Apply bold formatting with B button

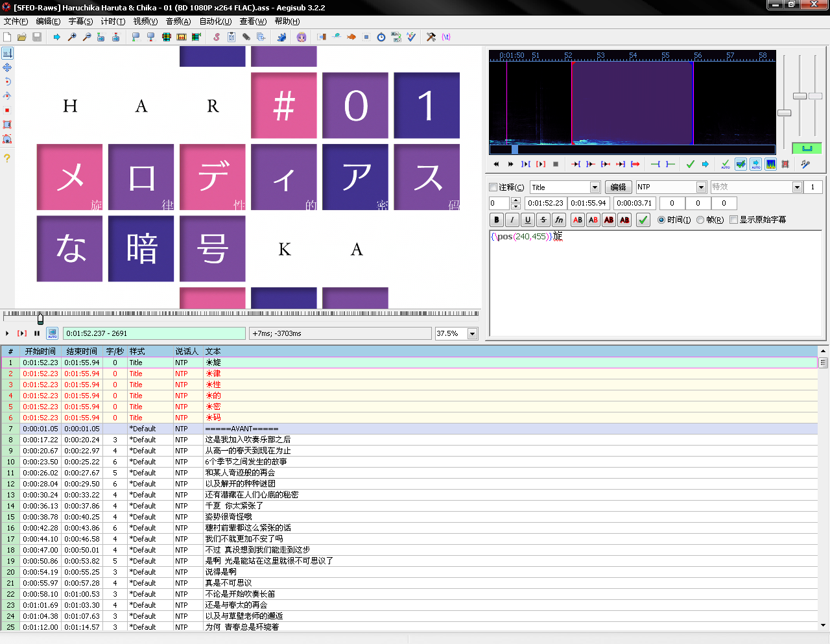497,220
